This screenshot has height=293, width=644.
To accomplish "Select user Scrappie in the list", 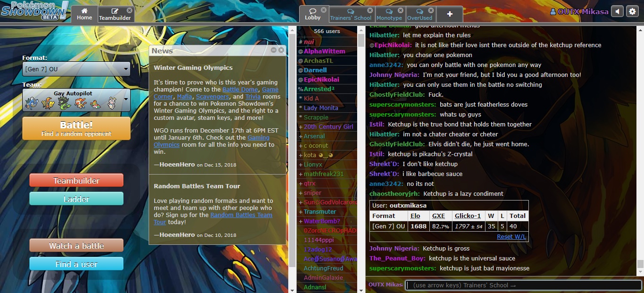I will pyautogui.click(x=327, y=117).
